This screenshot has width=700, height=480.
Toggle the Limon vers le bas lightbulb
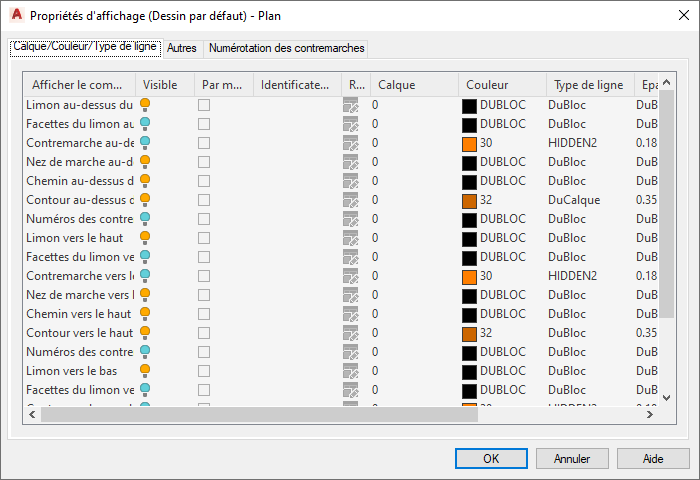tap(145, 371)
